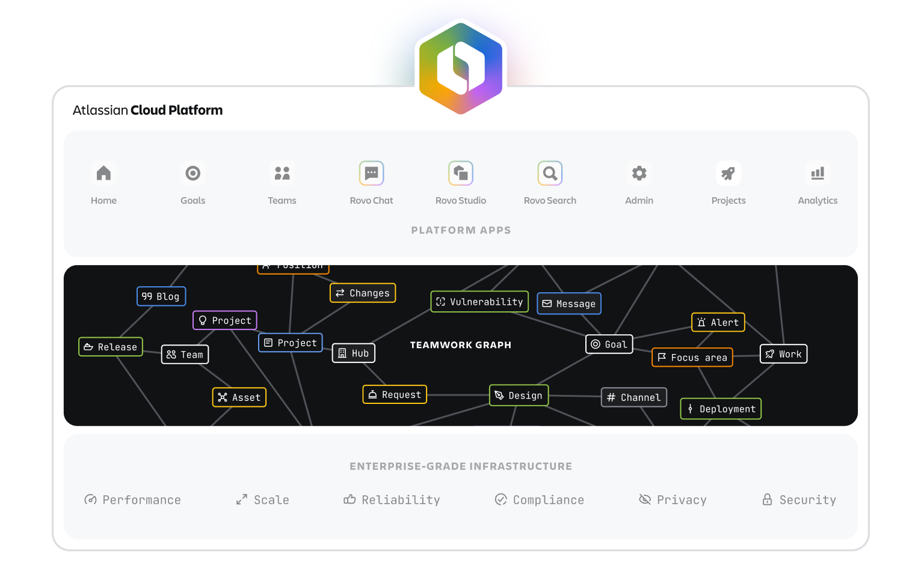
Task: Click the Privacy infrastructure item
Action: click(673, 500)
